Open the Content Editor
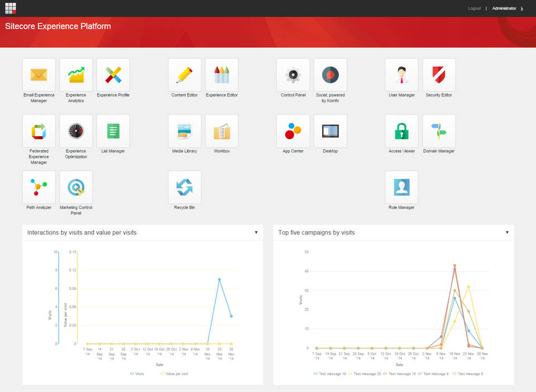 tap(184, 74)
